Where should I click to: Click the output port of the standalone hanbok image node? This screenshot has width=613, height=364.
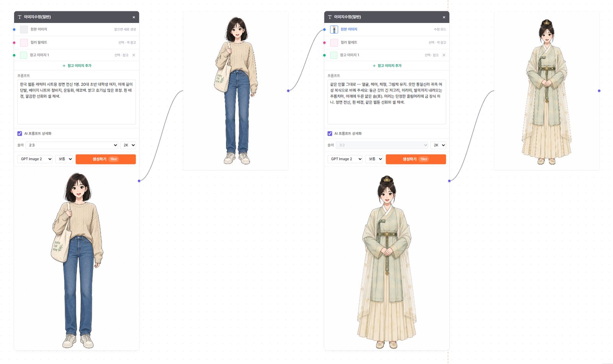tap(599, 91)
